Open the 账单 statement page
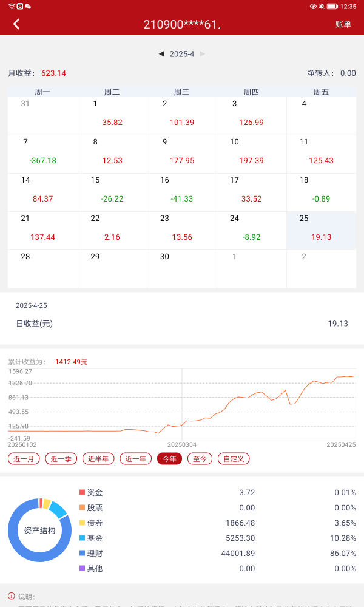This screenshot has width=364, height=607. pyautogui.click(x=343, y=24)
